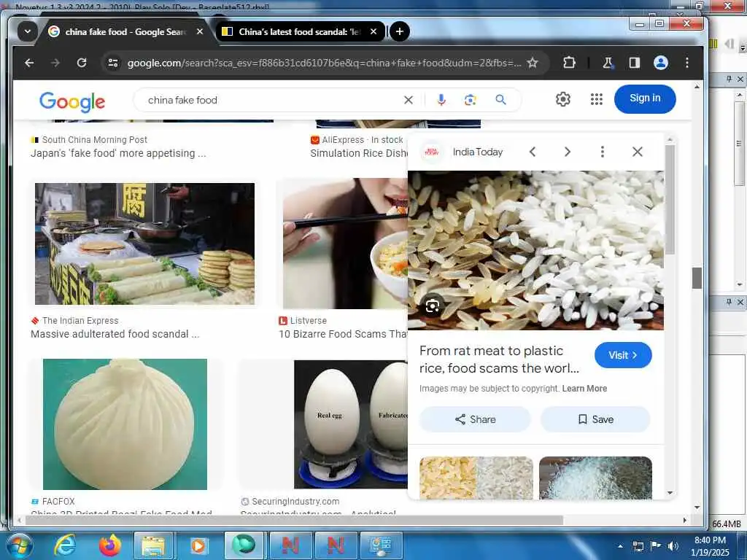This screenshot has width=747, height=560.
Task: Submit search with the magnifier icon
Action: pyautogui.click(x=500, y=100)
